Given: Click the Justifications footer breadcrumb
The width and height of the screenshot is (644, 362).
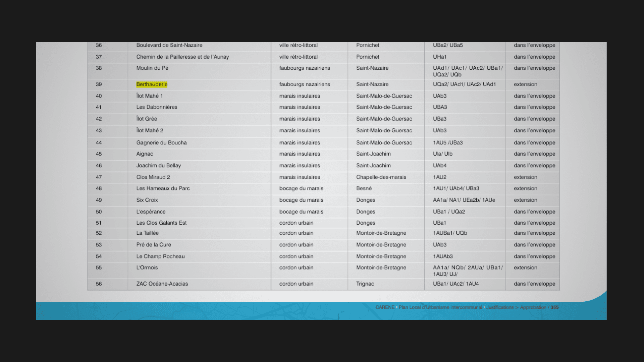Looking at the screenshot, I should click(x=500, y=307).
